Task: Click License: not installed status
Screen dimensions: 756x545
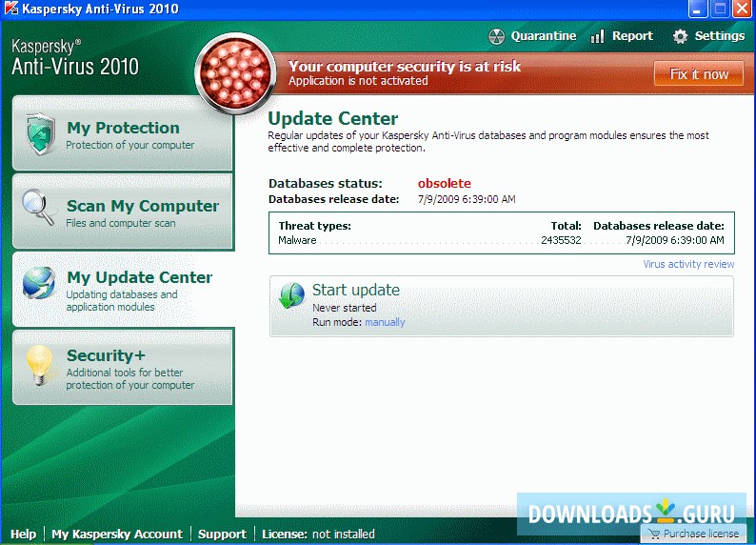Action: [318, 534]
